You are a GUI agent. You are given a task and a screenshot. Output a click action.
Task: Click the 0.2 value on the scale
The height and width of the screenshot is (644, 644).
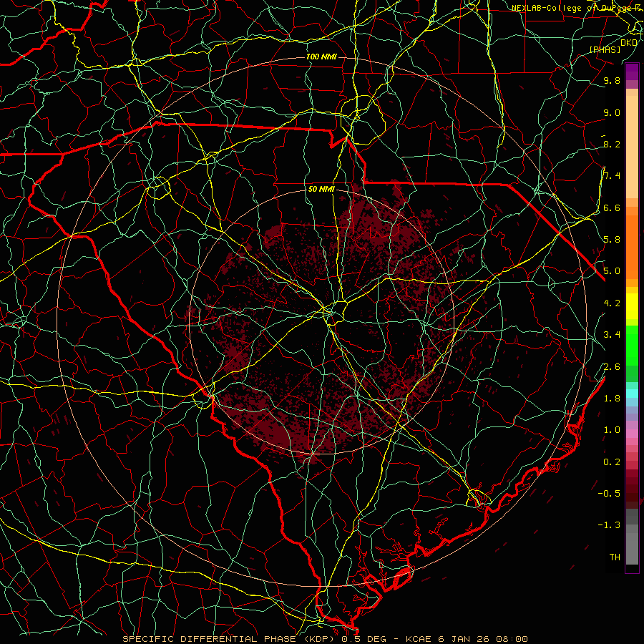(612, 462)
